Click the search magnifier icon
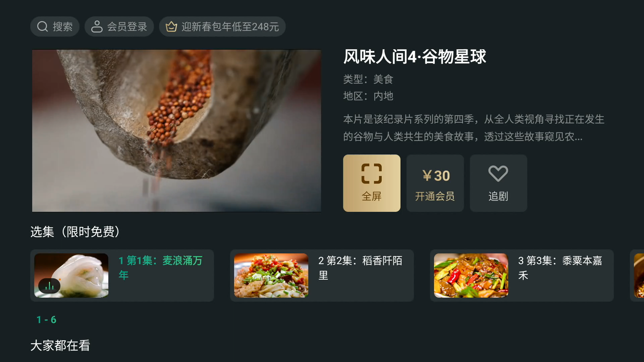This screenshot has height=362, width=644. [43, 26]
